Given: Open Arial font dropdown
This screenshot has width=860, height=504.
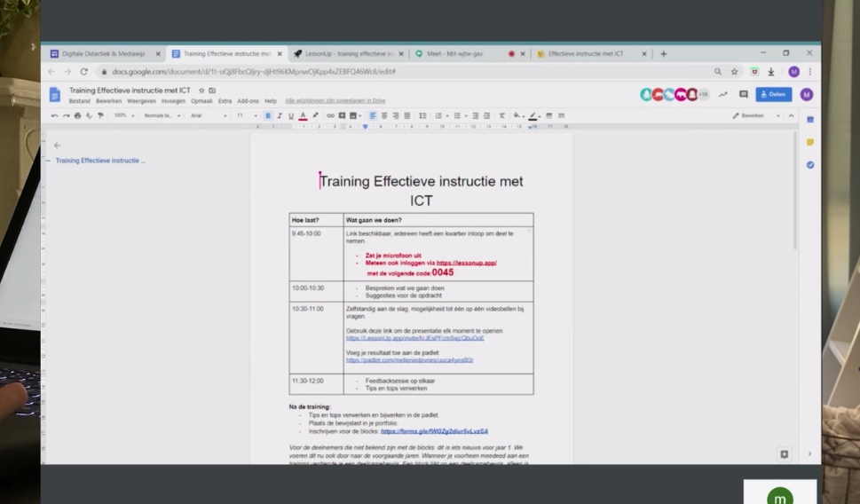Looking at the screenshot, I should [x=209, y=115].
